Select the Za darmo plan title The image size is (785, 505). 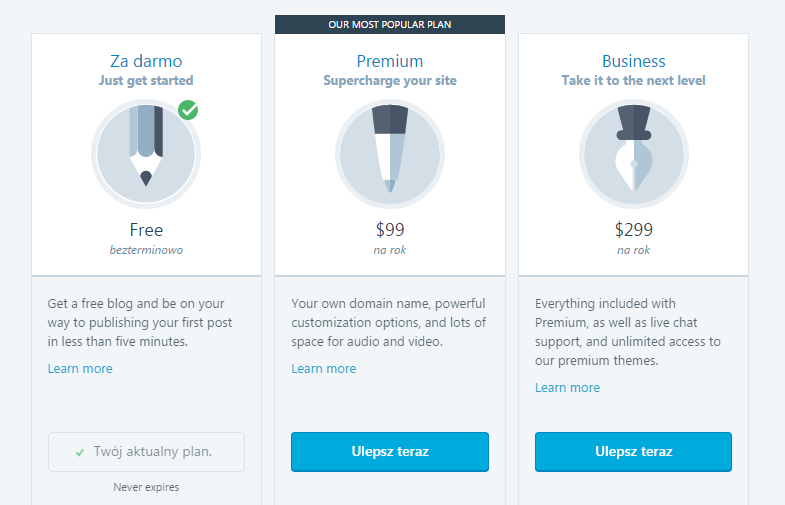[x=146, y=61]
